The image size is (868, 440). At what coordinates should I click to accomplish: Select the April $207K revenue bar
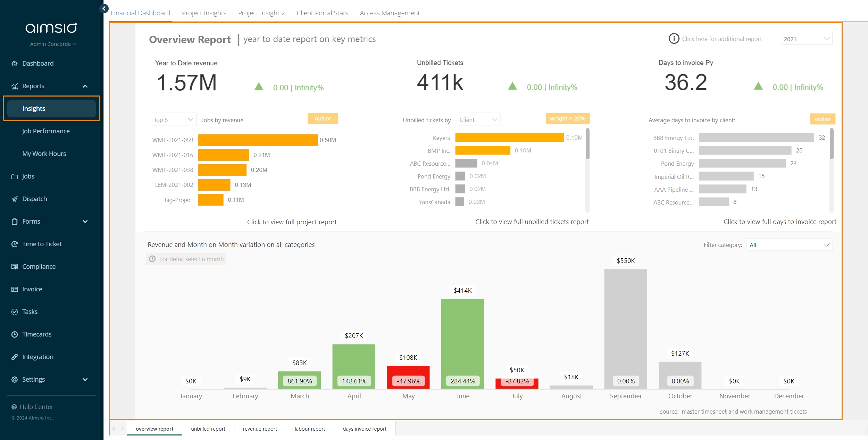(354, 366)
